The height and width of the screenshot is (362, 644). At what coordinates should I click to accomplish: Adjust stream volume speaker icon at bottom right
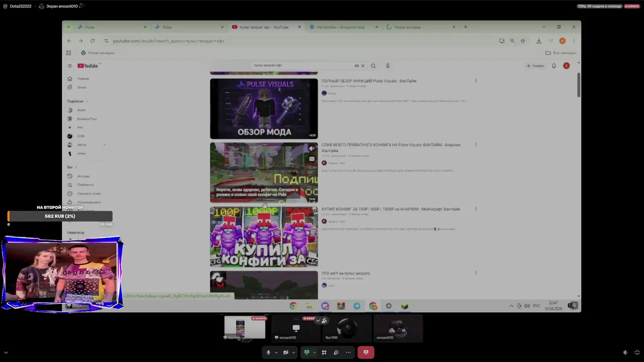click(x=625, y=352)
